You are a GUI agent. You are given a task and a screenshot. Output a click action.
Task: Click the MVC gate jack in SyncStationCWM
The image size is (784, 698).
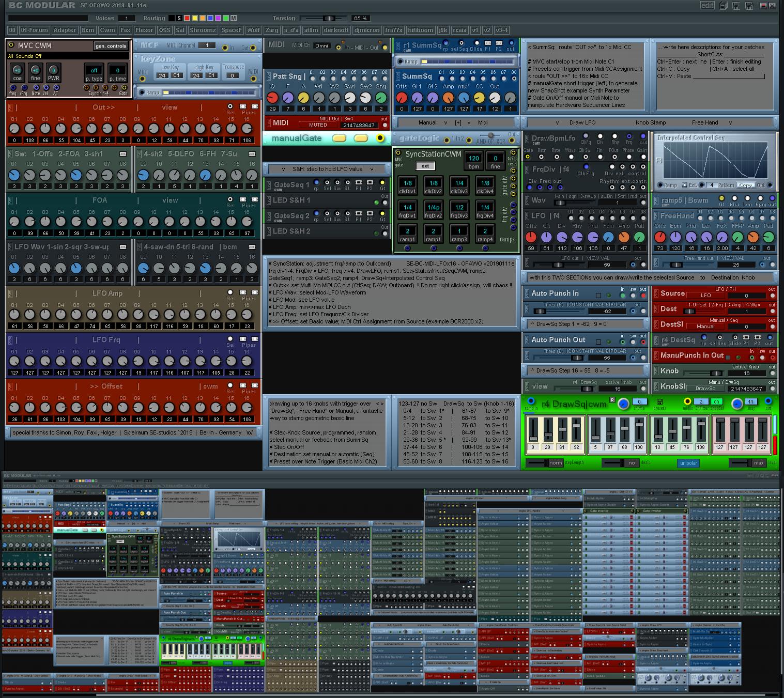(398, 153)
